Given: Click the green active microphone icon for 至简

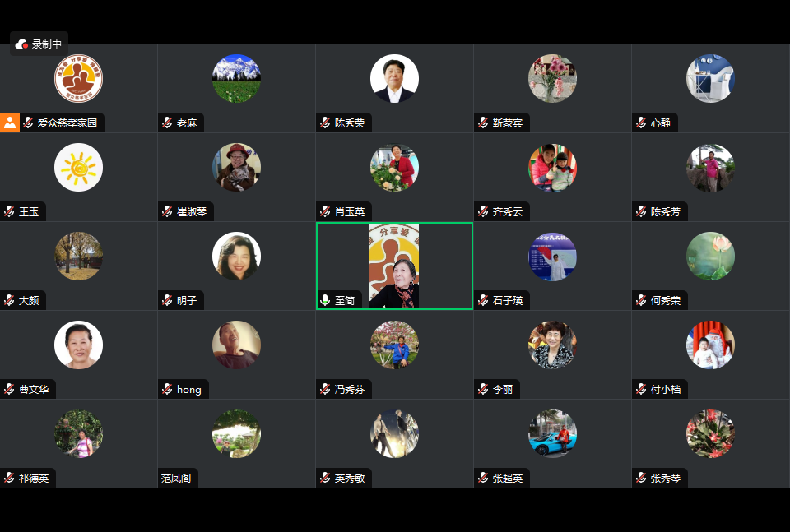Looking at the screenshot, I should [x=326, y=300].
